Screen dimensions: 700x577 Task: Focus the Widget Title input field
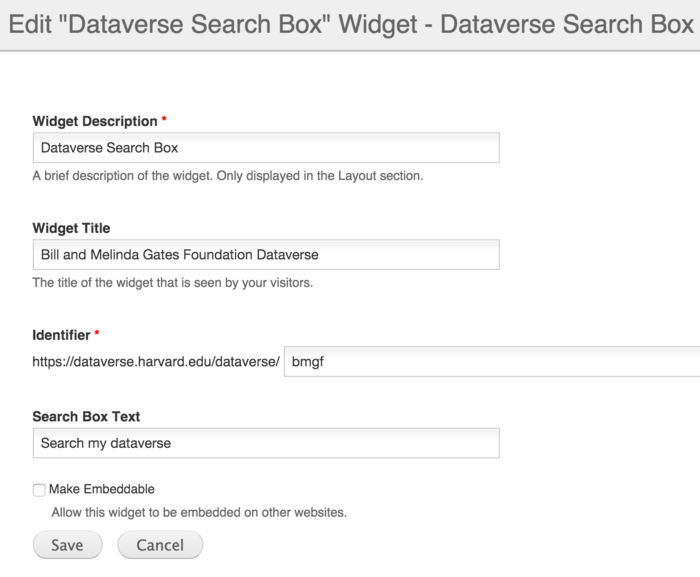266,255
